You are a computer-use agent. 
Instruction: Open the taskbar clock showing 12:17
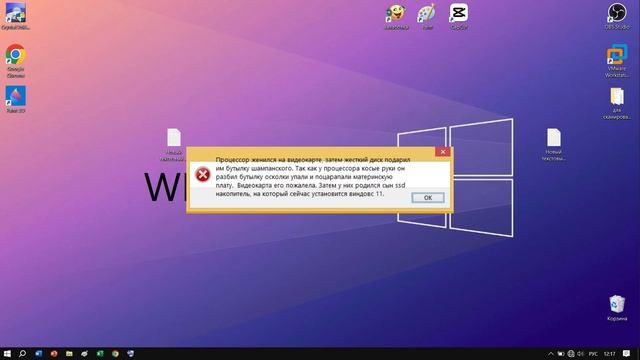609,354
